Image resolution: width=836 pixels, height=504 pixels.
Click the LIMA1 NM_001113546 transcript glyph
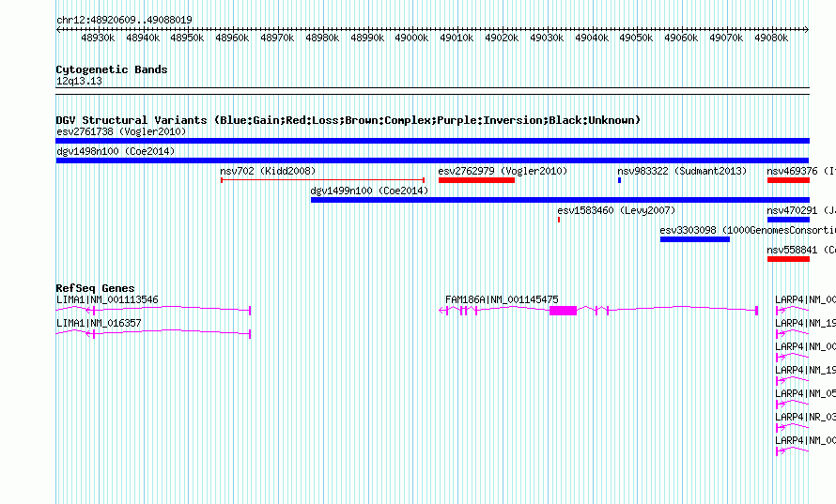point(153,310)
